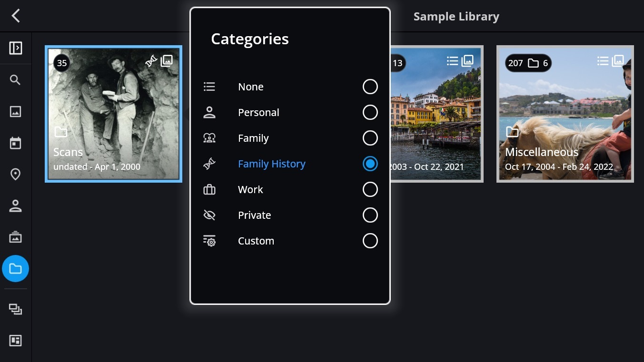Click the layout icon at sidebar bottom
The image size is (644, 362).
[x=16, y=341]
